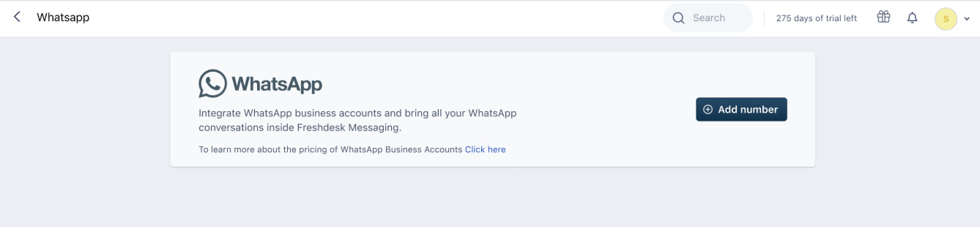This screenshot has width=980, height=227.
Task: Click the divider line beside the search box
Action: click(x=764, y=18)
